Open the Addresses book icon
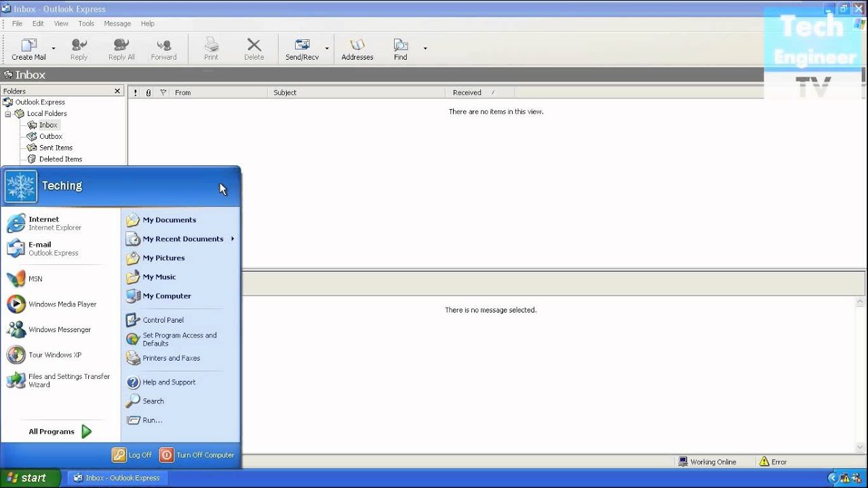The image size is (868, 488). click(x=357, y=45)
